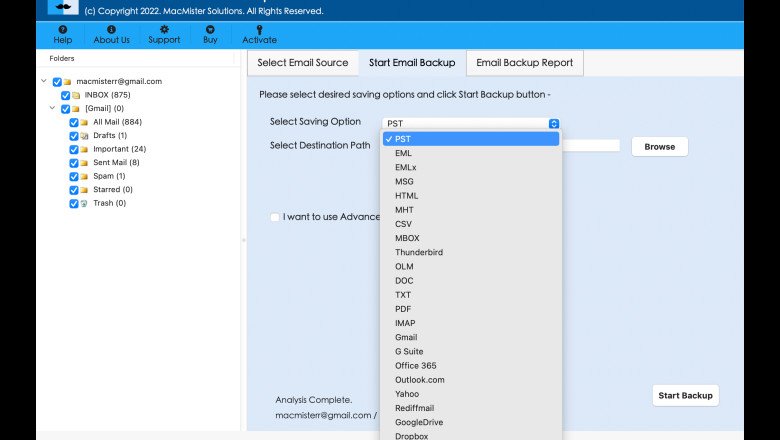This screenshot has width=780, height=440.
Task: Toggle the Trash (0) checkbox
Action: point(74,203)
